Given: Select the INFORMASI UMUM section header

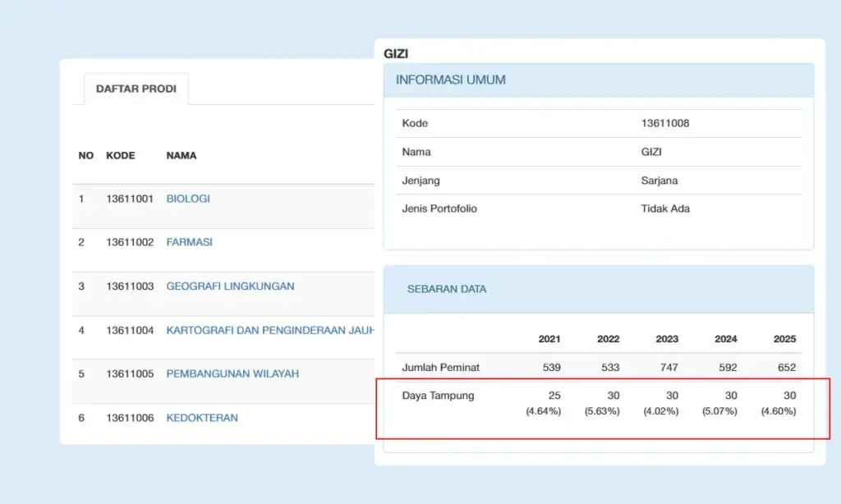Looking at the screenshot, I should pyautogui.click(x=449, y=80).
